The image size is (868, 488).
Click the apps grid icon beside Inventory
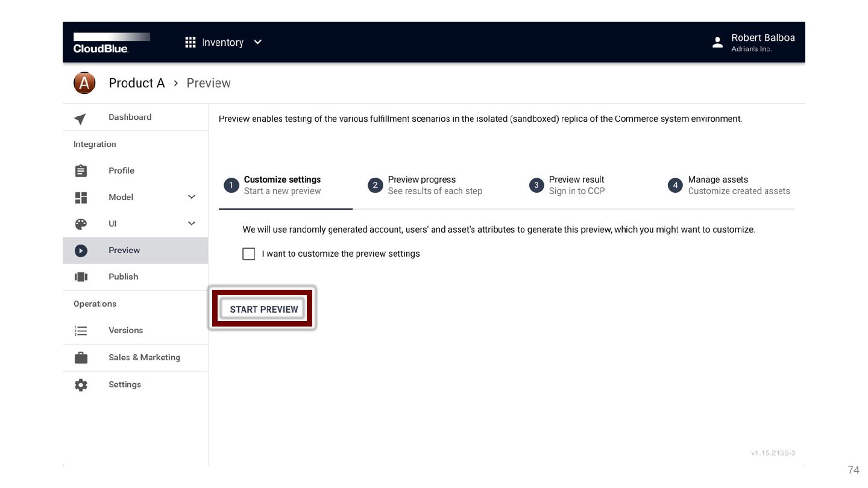click(x=190, y=42)
